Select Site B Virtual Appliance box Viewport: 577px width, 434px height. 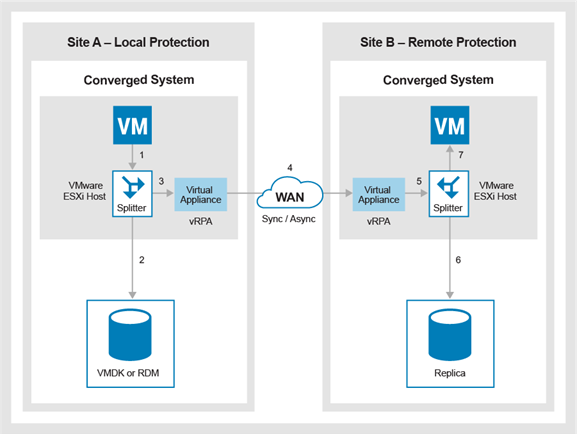click(x=379, y=194)
